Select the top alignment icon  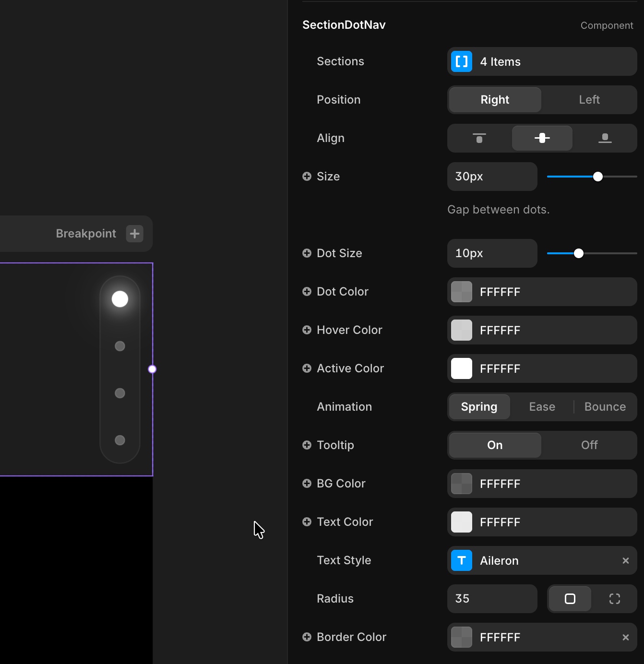[478, 138]
